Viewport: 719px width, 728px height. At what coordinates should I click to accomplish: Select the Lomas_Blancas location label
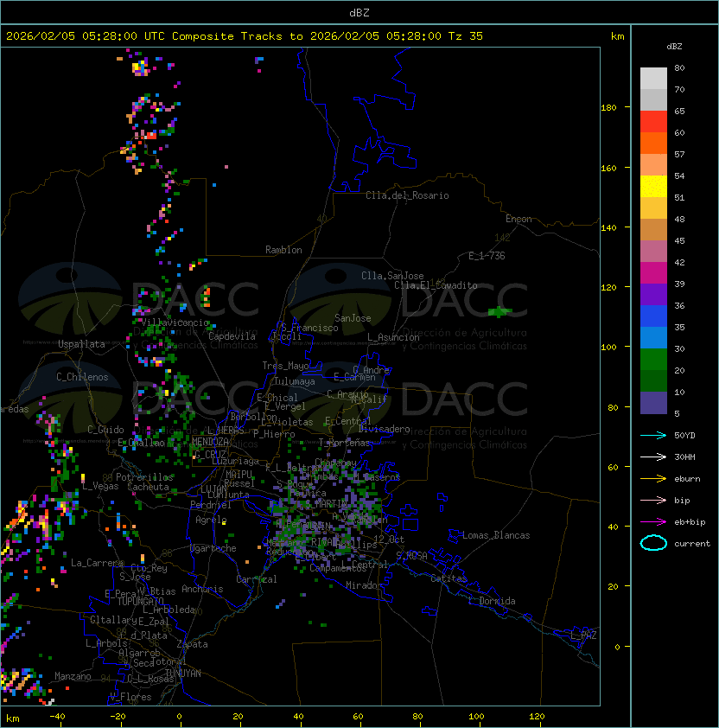click(x=496, y=535)
